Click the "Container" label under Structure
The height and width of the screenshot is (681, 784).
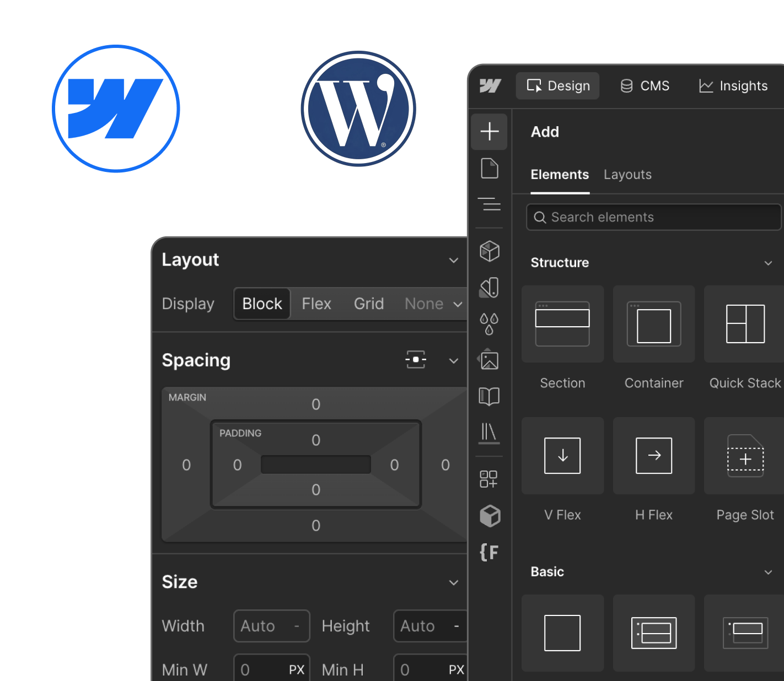(x=654, y=383)
